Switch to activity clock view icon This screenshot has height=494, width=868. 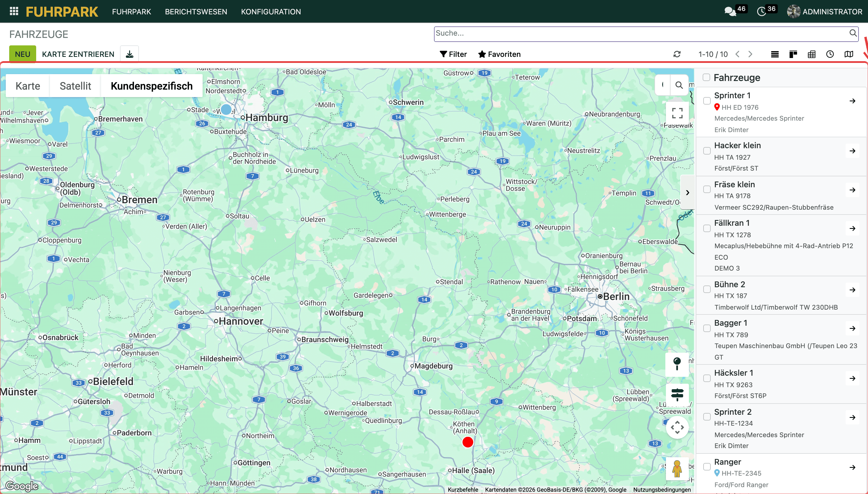(x=830, y=54)
